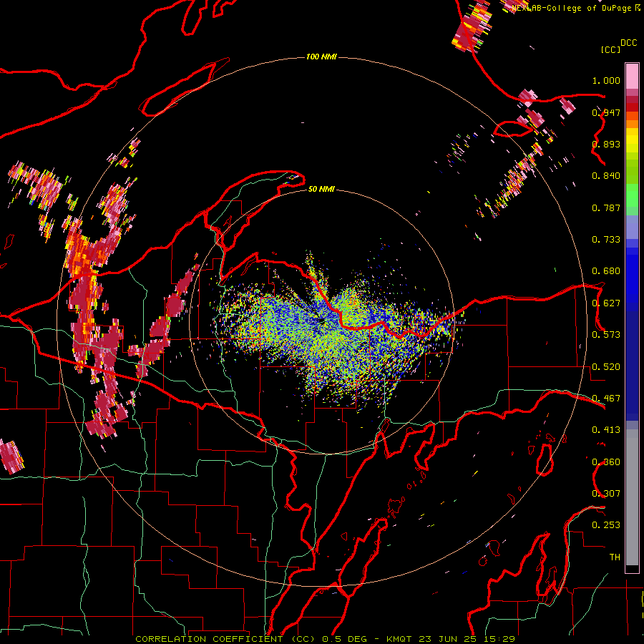
Task: Click the 0.893 scale value
Action: pyautogui.click(x=606, y=144)
